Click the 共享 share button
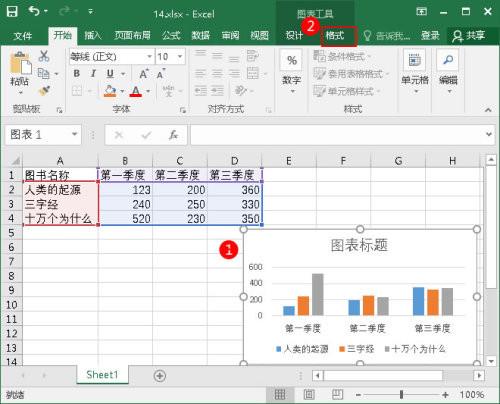This screenshot has width=500, height=404. coord(469,35)
